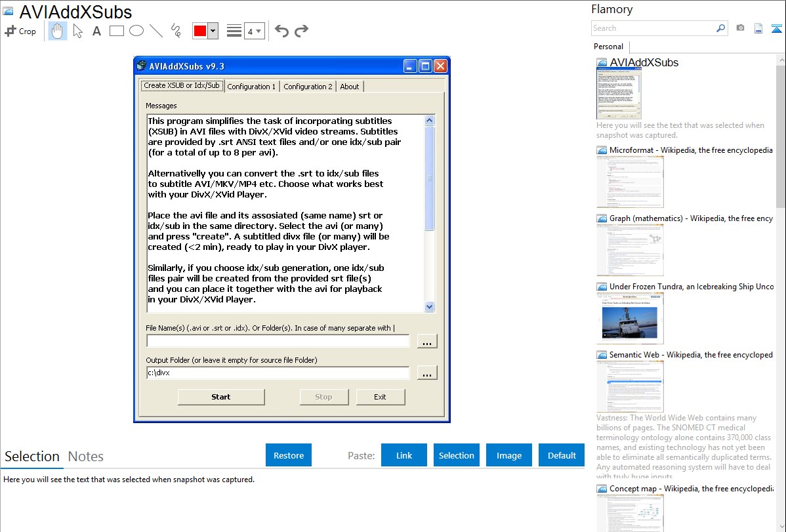This screenshot has width=786, height=532.
Task: Click the Stop button
Action: 324,397
